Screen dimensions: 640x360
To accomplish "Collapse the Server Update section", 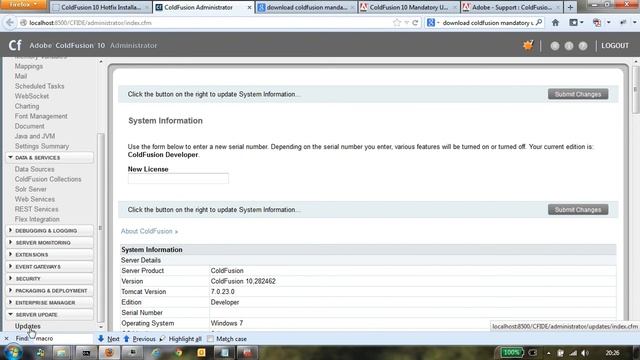I will 50,315.
